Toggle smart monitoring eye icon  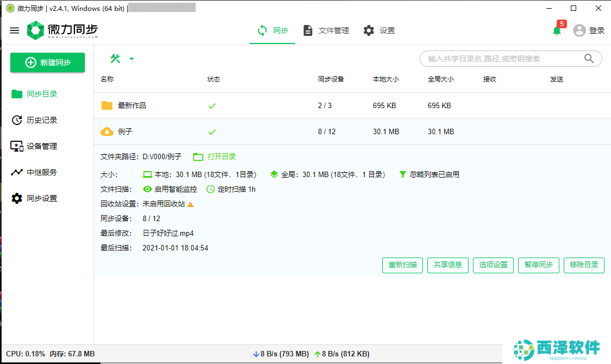coord(147,189)
